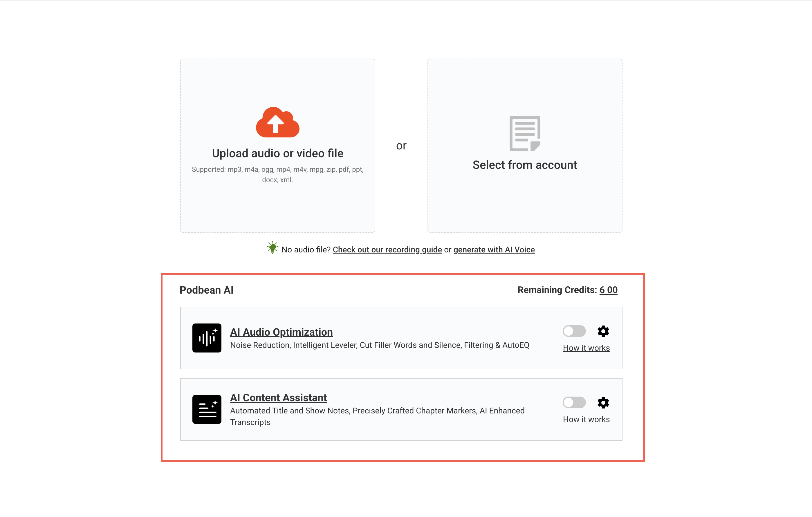The width and height of the screenshot is (812, 517).
Task: Click the green lightbulb tip icon
Action: [x=272, y=248]
